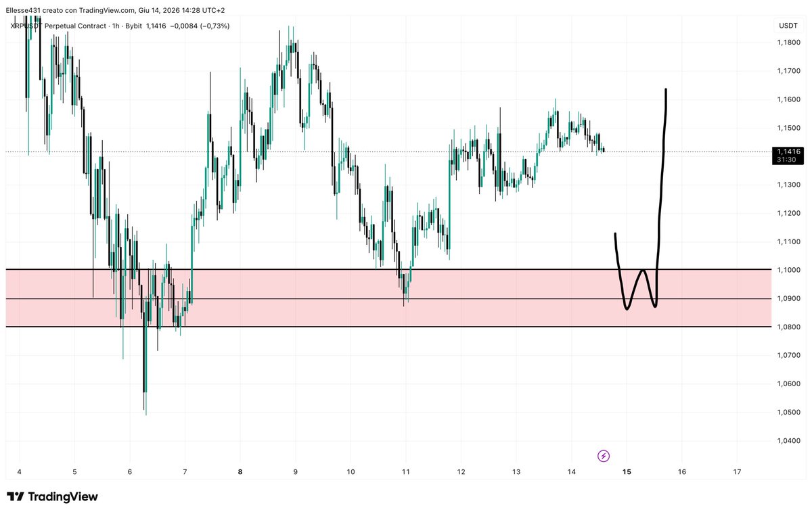Click price axis label 1,1800
The width and height of the screenshot is (812, 514).
pos(788,42)
